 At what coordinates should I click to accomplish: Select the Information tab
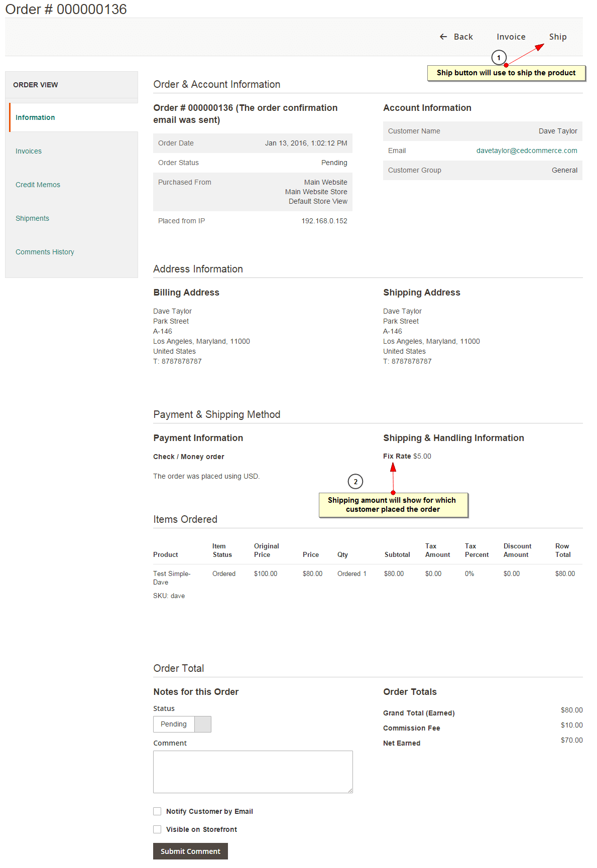pos(35,117)
